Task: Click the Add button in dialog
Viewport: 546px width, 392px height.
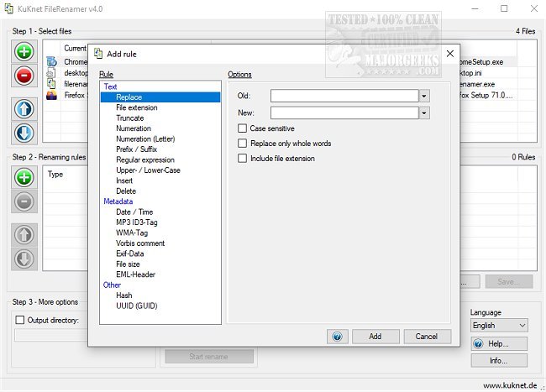Action: 375,337
